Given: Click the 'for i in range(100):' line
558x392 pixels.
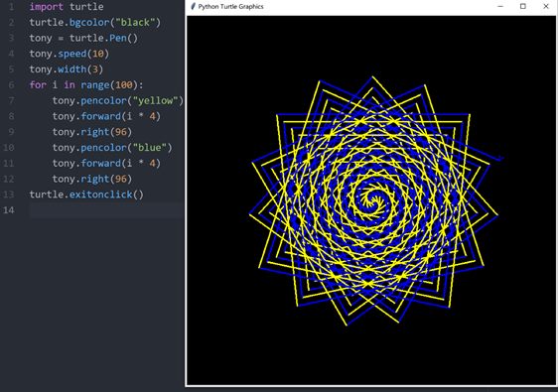Looking at the screenshot, I should (86, 85).
